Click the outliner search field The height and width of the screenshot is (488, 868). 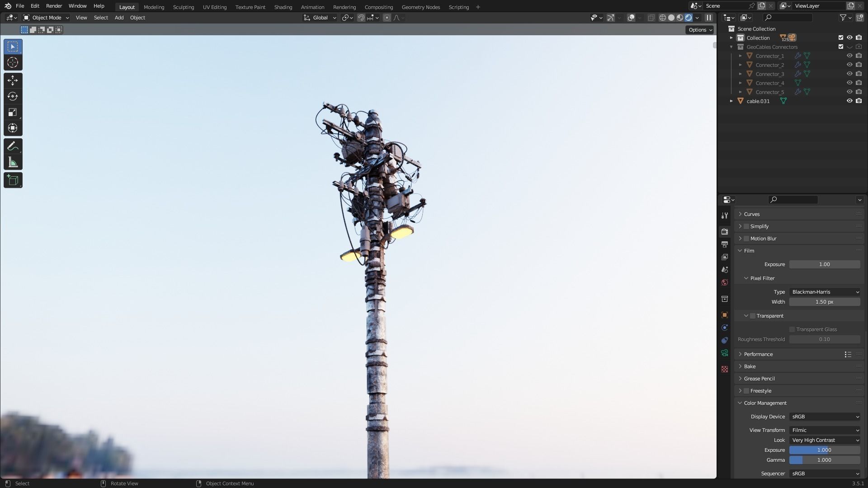tap(791, 18)
